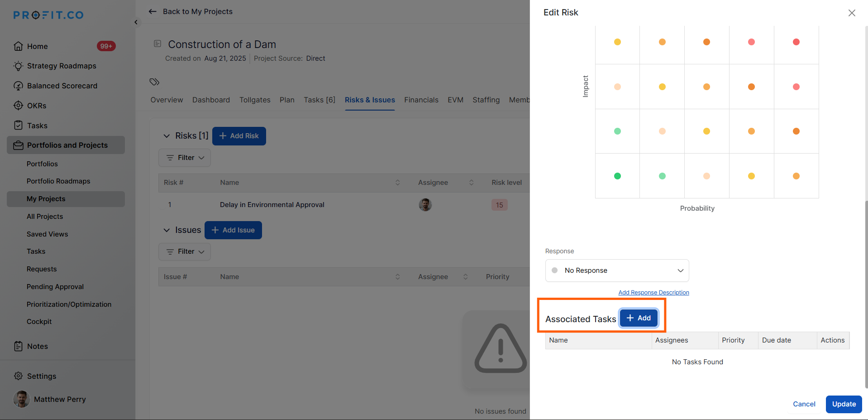
Task: Open the Notes icon in sidebar
Action: tap(18, 346)
